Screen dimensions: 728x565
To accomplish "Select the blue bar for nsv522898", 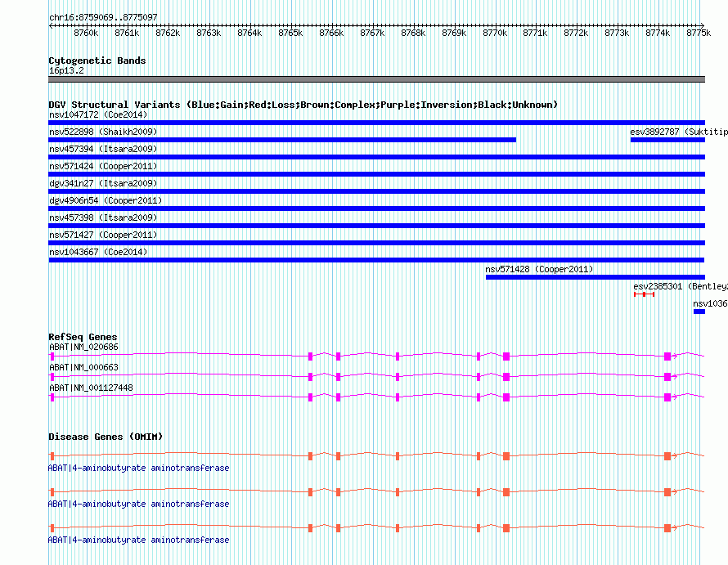I will (282, 140).
